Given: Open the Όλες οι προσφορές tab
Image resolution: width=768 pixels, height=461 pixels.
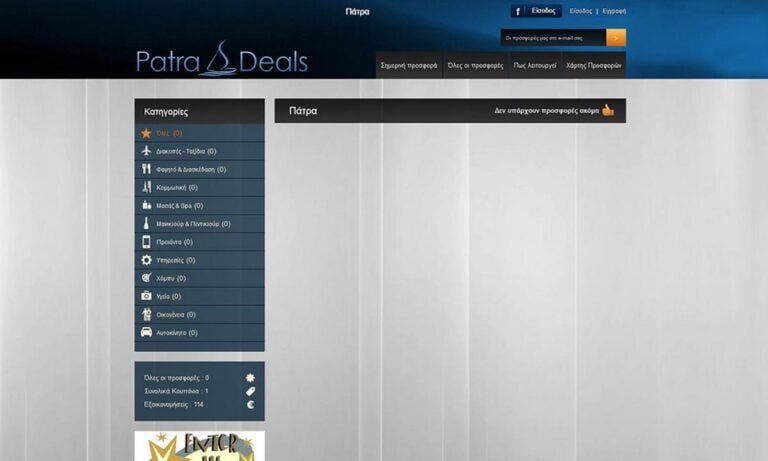Looking at the screenshot, I should pyautogui.click(x=475, y=65).
